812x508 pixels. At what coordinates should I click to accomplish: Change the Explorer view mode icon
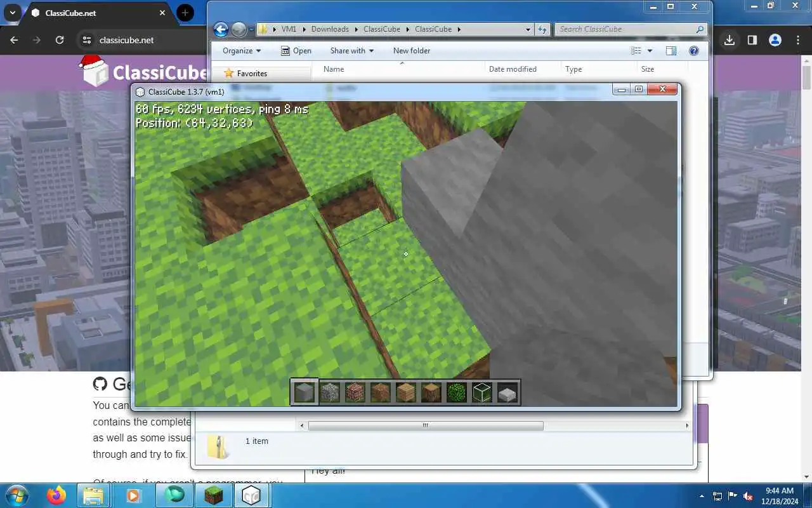(x=636, y=51)
